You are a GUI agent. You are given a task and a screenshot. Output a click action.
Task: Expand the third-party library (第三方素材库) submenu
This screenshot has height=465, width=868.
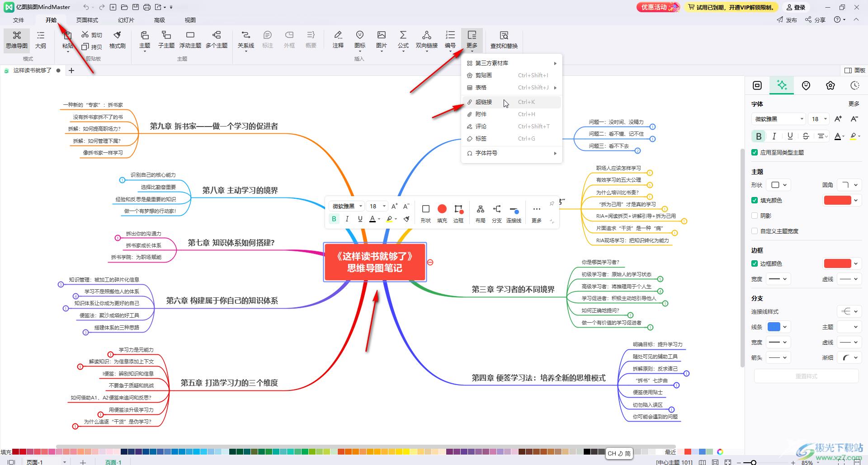pyautogui.click(x=512, y=63)
